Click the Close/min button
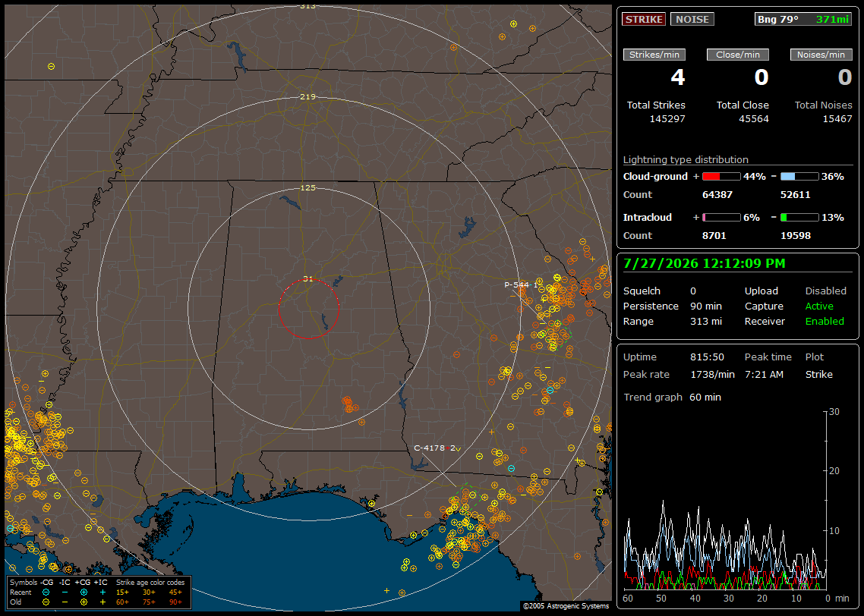 [738, 55]
